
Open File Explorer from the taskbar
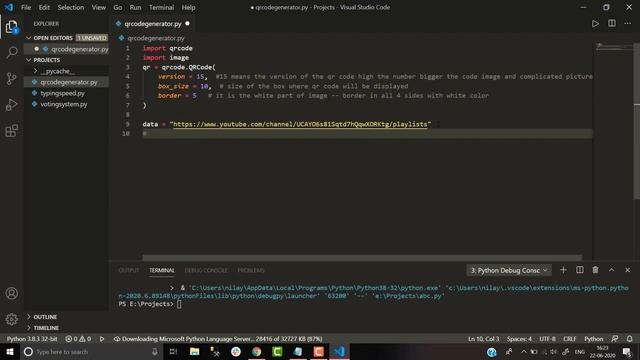(x=194, y=351)
